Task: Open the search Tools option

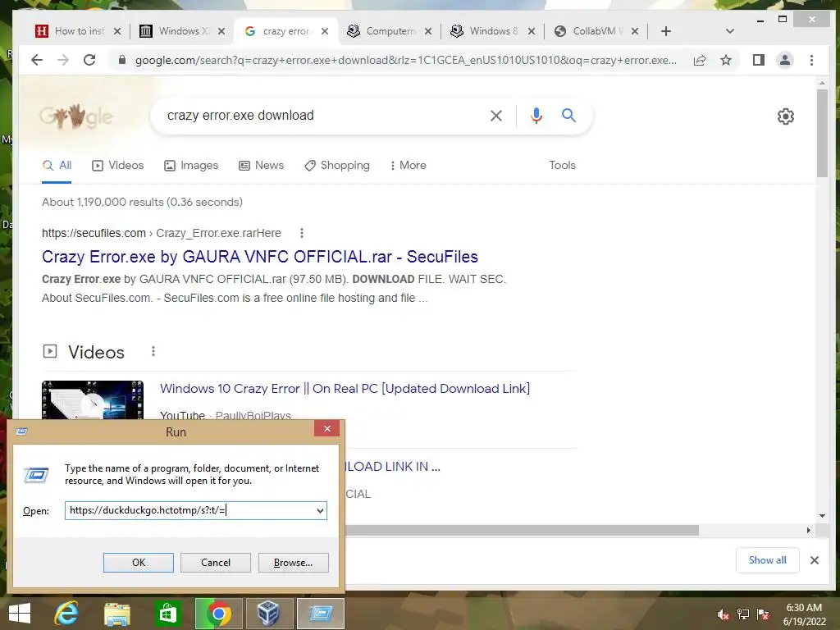Action: click(x=562, y=166)
